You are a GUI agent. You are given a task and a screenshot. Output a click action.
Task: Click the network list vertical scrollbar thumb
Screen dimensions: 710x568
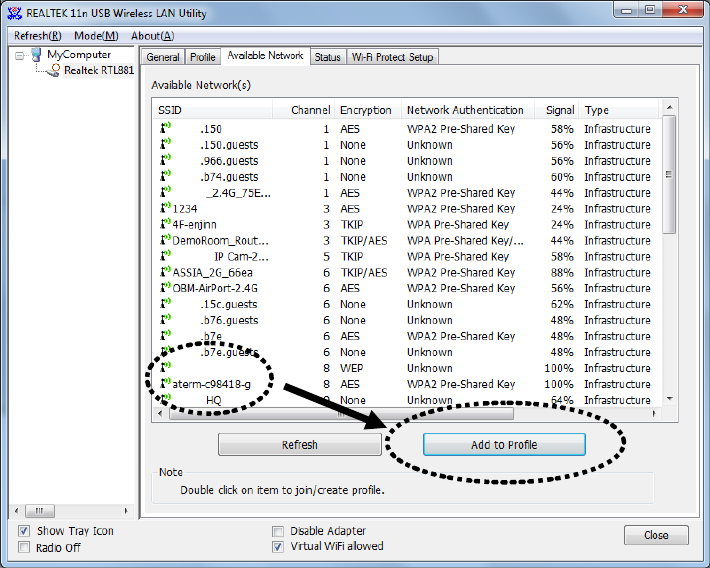[669, 174]
